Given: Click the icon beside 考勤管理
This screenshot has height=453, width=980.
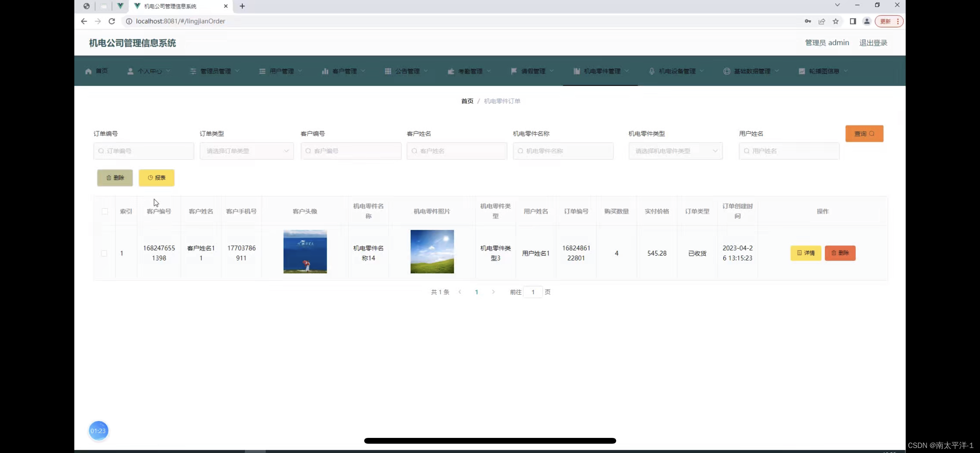Looking at the screenshot, I should pos(451,71).
